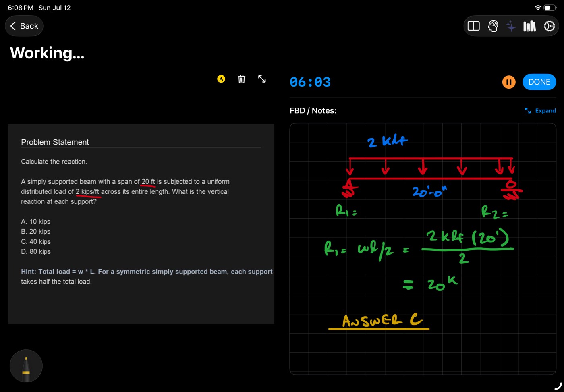The height and width of the screenshot is (392, 564).
Task: Tap the 06:03 timer display
Action: click(310, 82)
